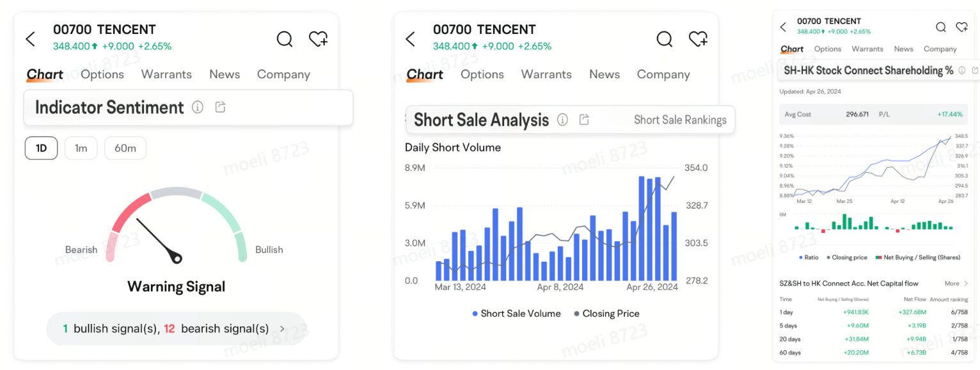
Task: Click the Warning Signal label
Action: tap(177, 286)
